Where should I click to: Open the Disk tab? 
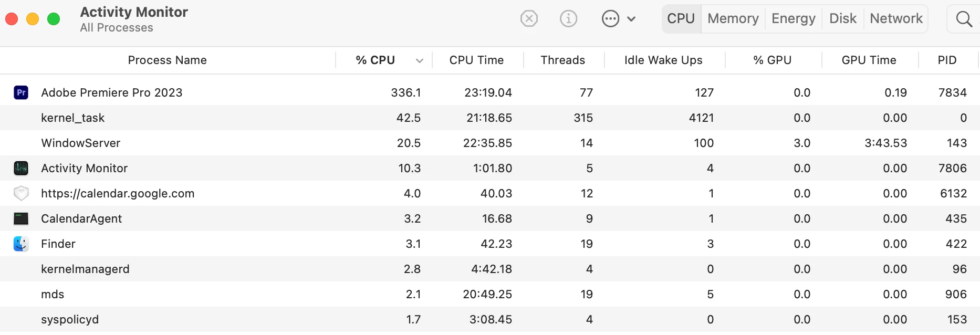pos(843,19)
